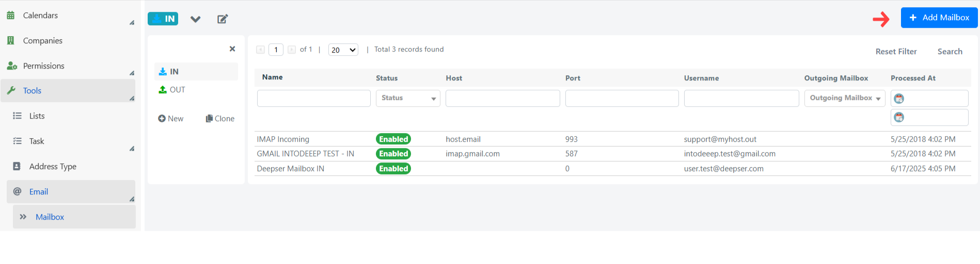The image size is (980, 264).
Task: Open the Outgoing Mailbox filter dropdown
Action: click(x=845, y=98)
